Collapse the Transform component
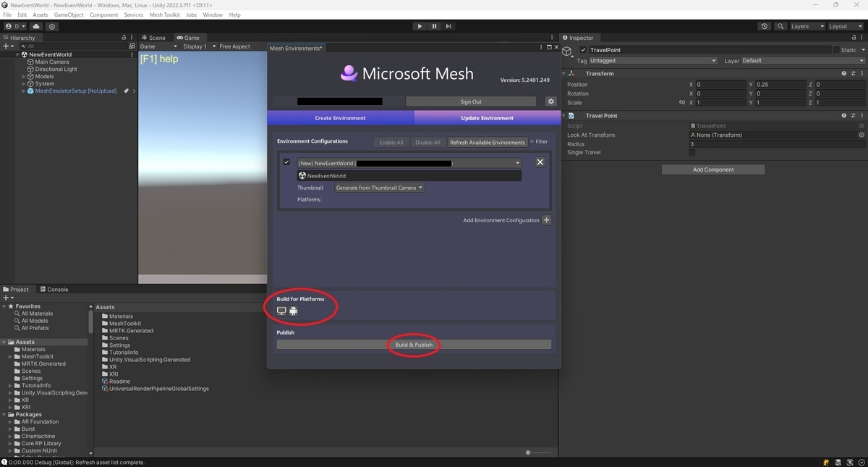 563,73
